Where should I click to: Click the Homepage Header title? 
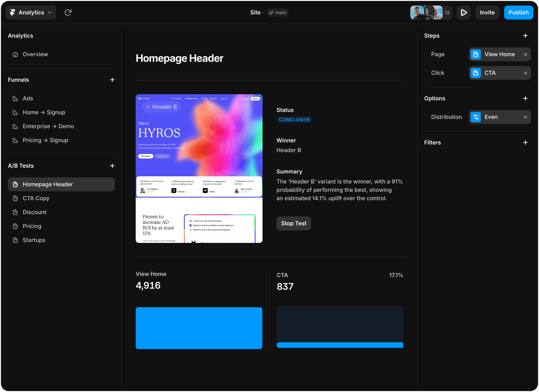(x=179, y=59)
